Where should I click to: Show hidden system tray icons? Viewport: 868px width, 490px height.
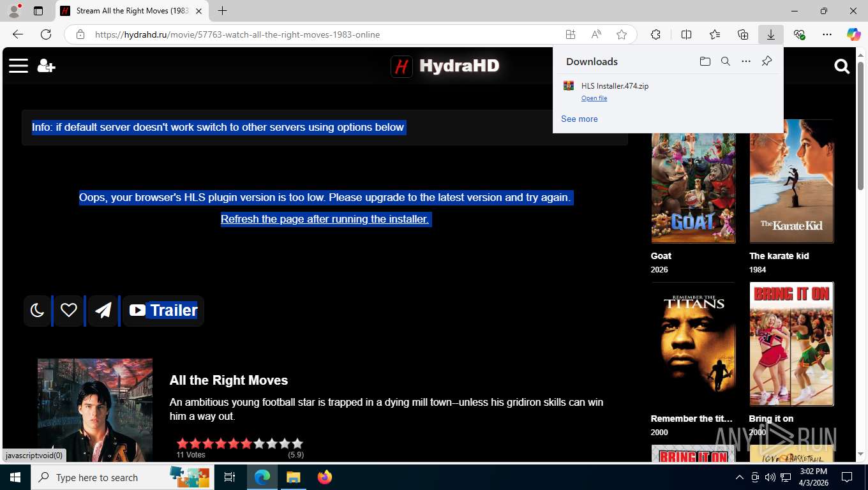pos(739,477)
